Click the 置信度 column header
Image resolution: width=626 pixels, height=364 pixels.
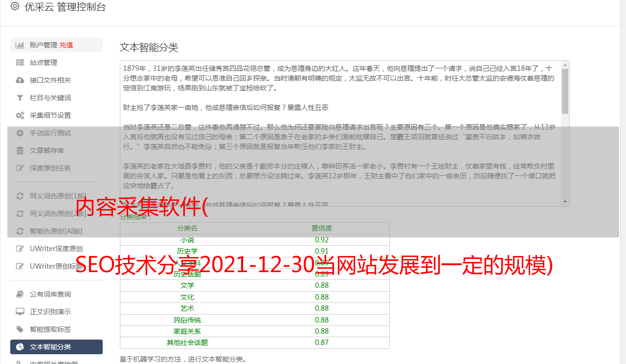tap(322, 228)
